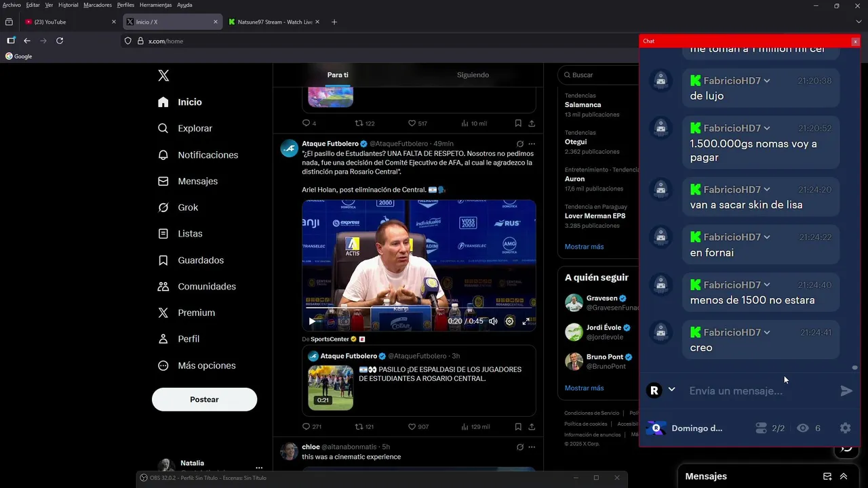Open chat settings gear icon
The image size is (868, 488).
click(x=845, y=428)
